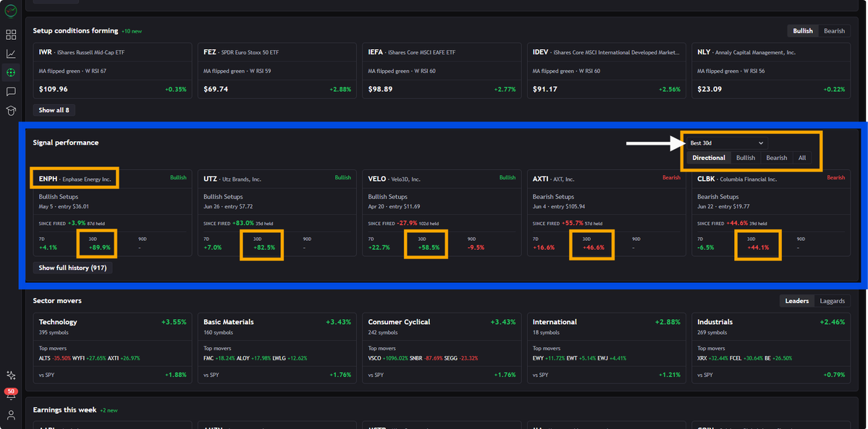Screen dimensions: 868x429
Task: Open the chat bubble icon in sidebar
Action: (x=11, y=91)
